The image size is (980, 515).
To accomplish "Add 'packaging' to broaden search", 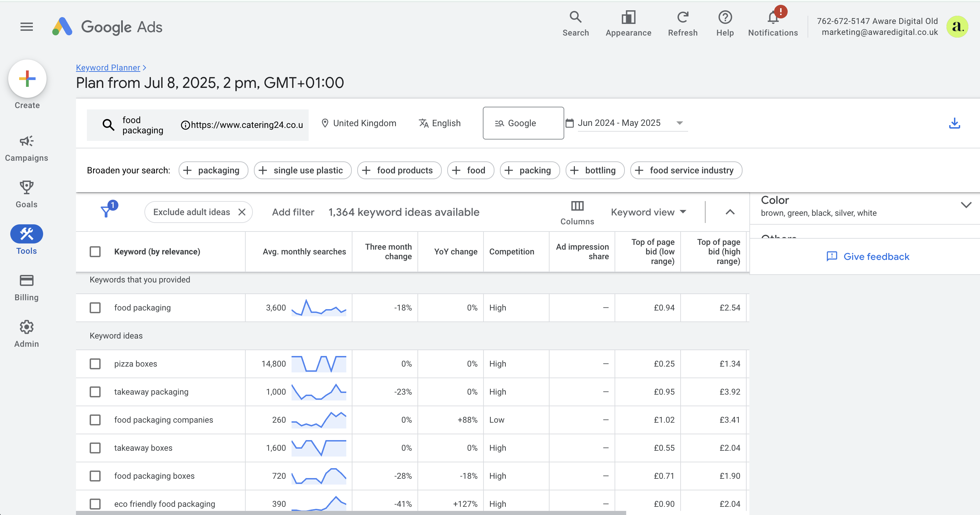I will (213, 170).
